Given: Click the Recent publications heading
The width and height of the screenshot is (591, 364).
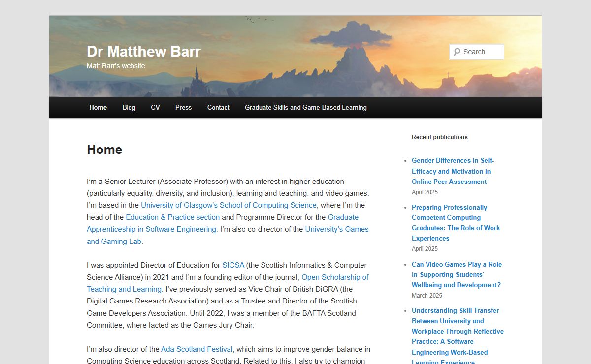Looking at the screenshot, I should pos(440,137).
